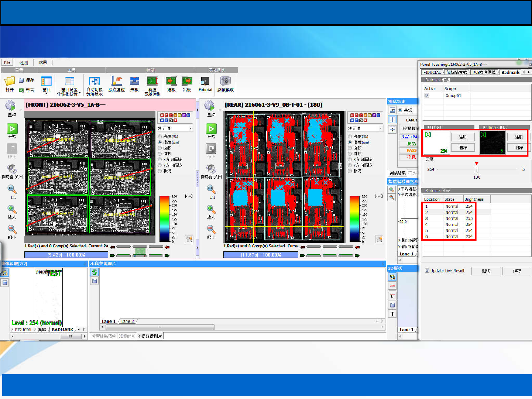The width and height of the screenshot is (532, 399).
Task: Click the 放大 zoom-in icon in REAR panel
Action: coord(211,209)
